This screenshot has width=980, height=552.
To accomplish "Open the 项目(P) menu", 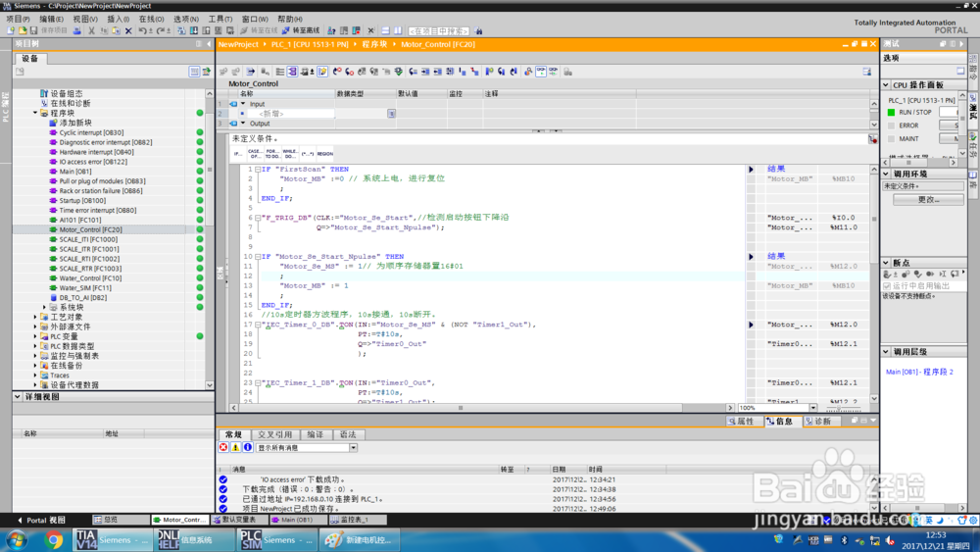I will point(18,19).
